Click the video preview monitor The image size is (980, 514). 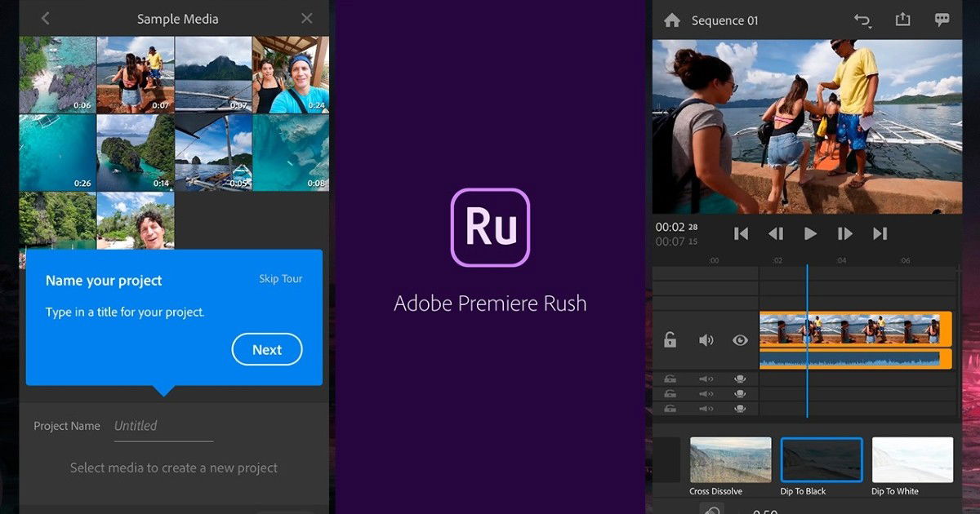click(807, 126)
